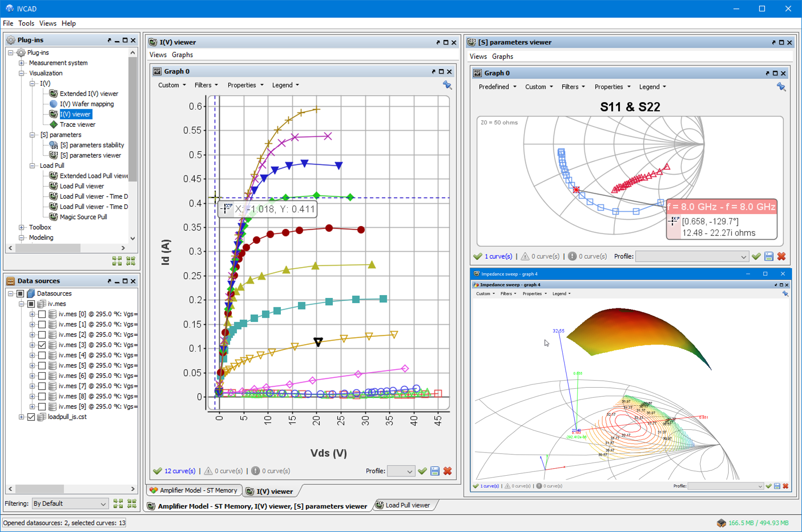Click the expand-all icon next to Filtering
Image resolution: width=802 pixels, height=532 pixels.
click(x=118, y=504)
